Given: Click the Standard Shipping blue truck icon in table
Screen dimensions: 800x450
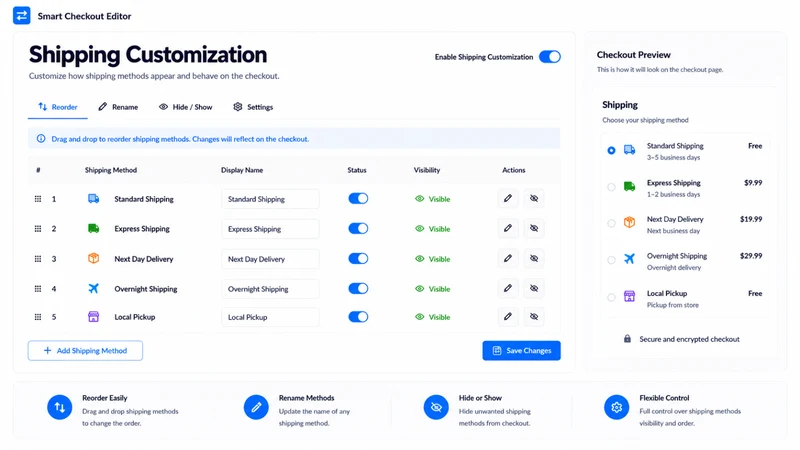Looking at the screenshot, I should coord(93,198).
